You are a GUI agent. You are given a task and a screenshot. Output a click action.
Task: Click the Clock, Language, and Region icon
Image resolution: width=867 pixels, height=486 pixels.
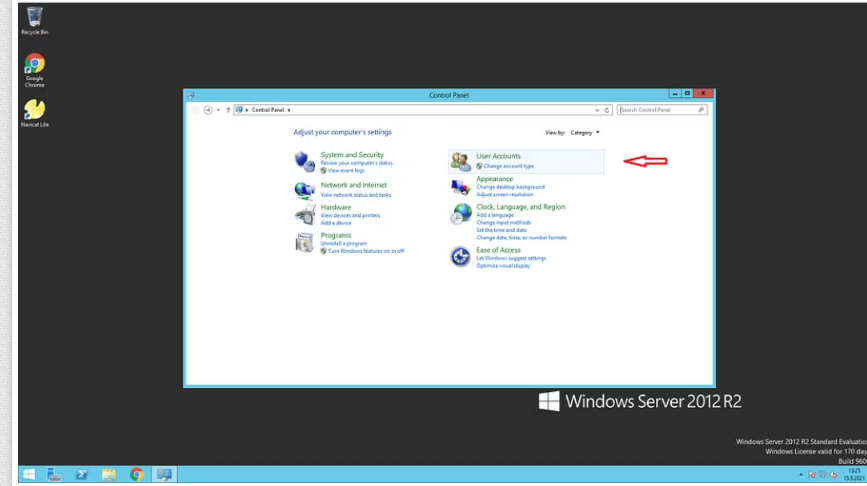460,214
